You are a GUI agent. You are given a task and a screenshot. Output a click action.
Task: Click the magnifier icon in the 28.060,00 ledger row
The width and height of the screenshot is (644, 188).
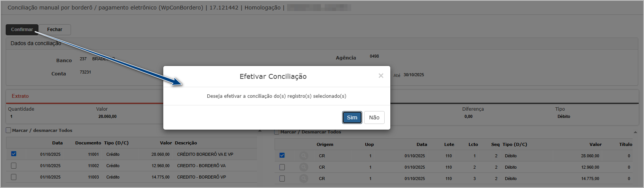tap(303, 156)
